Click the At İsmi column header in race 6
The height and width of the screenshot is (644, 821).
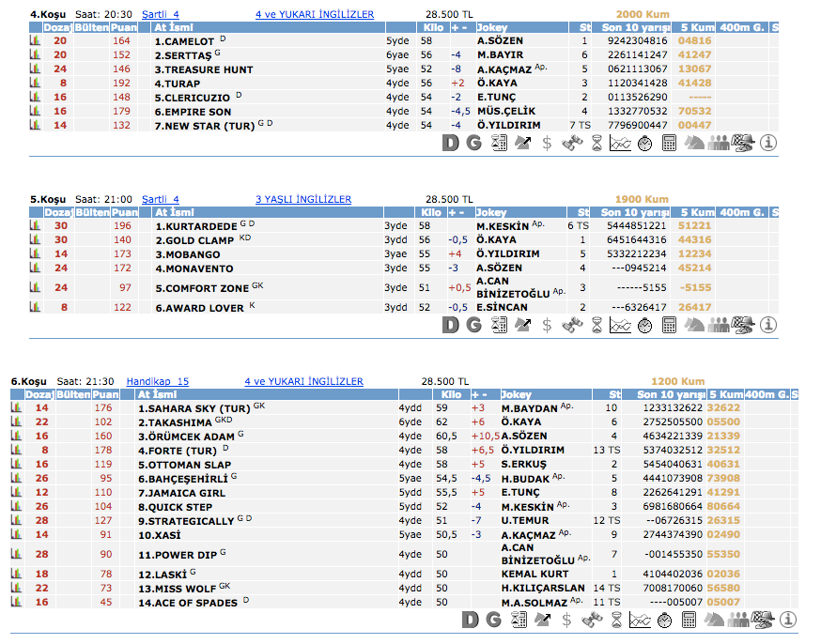click(x=159, y=394)
